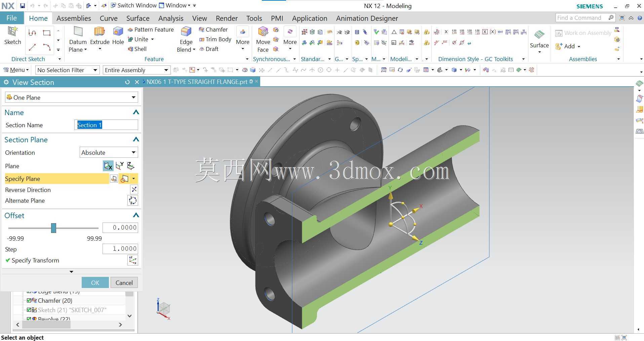Open the Surface tool
Image resolution: width=644 pixels, height=341 pixels.
539,39
